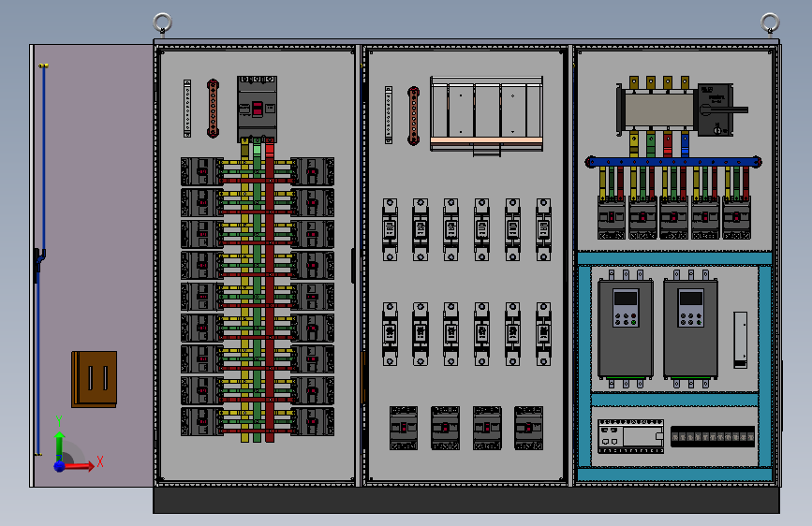Pick the copper ground bar in middle panel
812x526 pixels.
point(413,116)
